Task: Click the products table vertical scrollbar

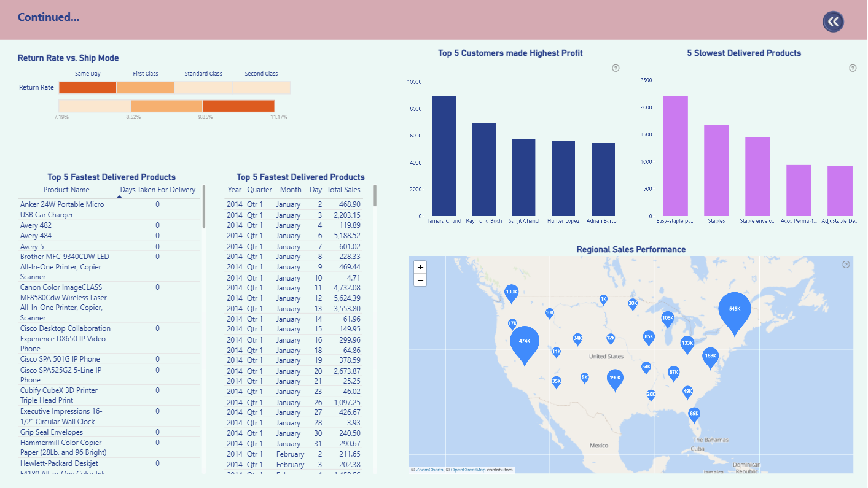Action: [x=204, y=206]
